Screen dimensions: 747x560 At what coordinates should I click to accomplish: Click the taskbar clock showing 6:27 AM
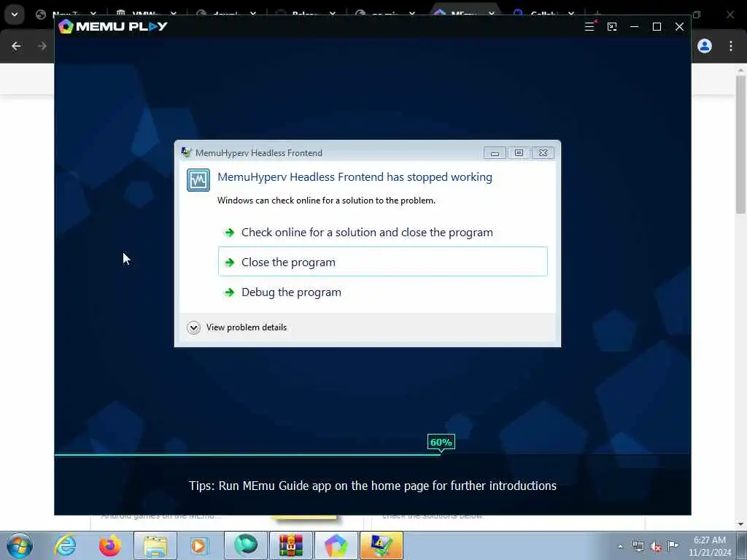click(710, 545)
